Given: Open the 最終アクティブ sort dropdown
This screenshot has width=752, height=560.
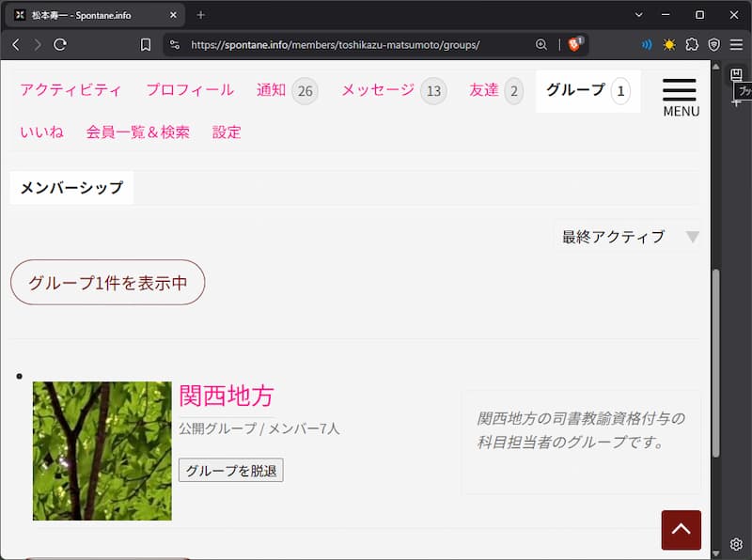Looking at the screenshot, I should click(x=628, y=237).
